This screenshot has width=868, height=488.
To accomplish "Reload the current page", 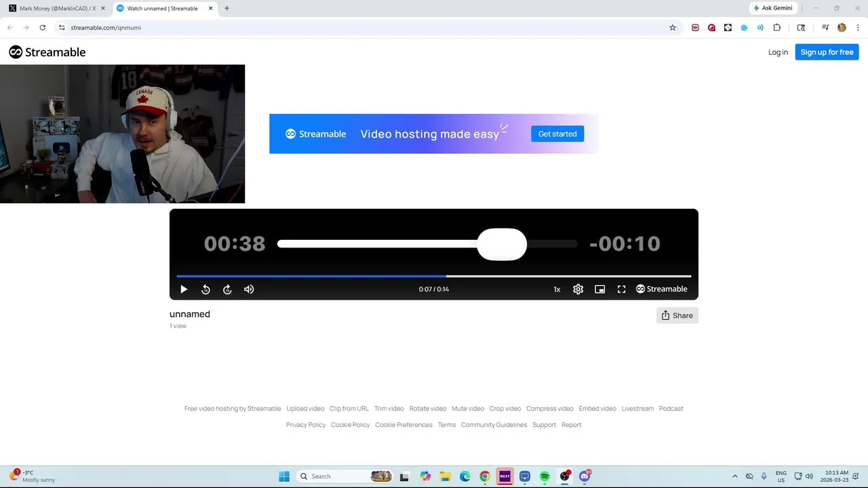I will coord(42,28).
